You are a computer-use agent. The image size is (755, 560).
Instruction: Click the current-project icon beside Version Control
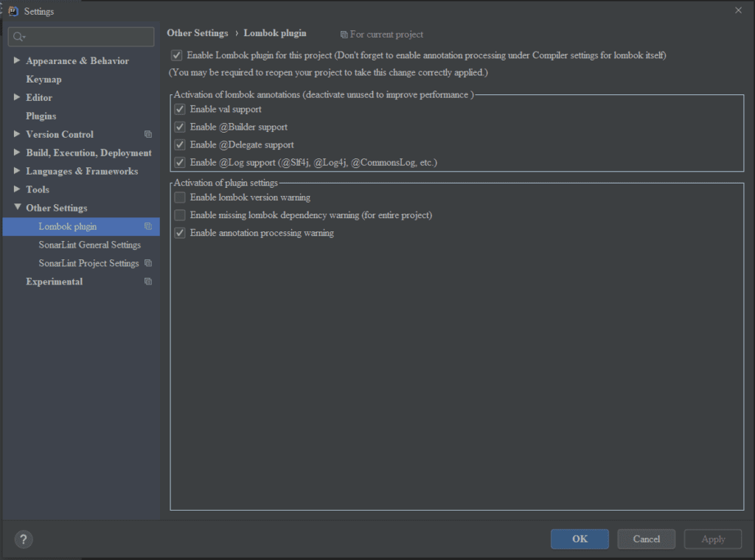point(147,134)
